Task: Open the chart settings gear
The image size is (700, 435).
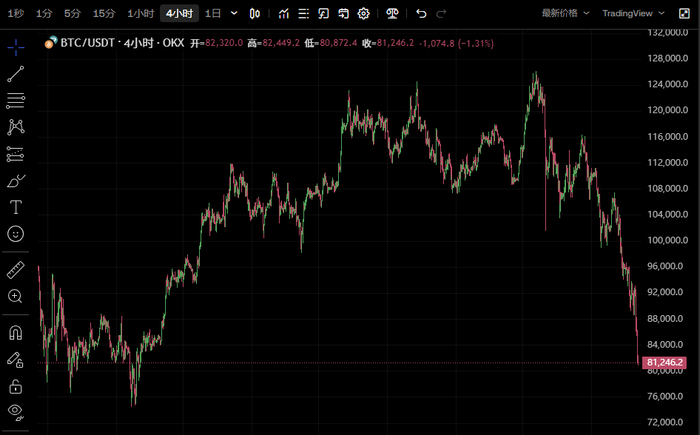Action: coord(364,14)
